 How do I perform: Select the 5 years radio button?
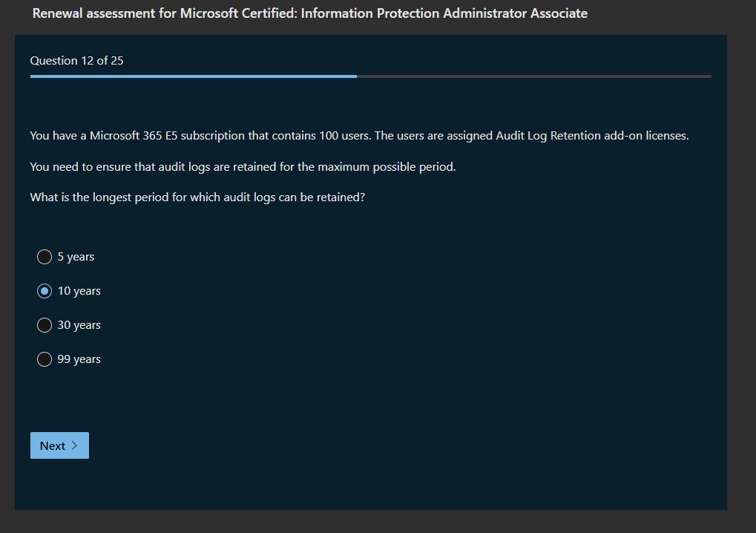45,257
